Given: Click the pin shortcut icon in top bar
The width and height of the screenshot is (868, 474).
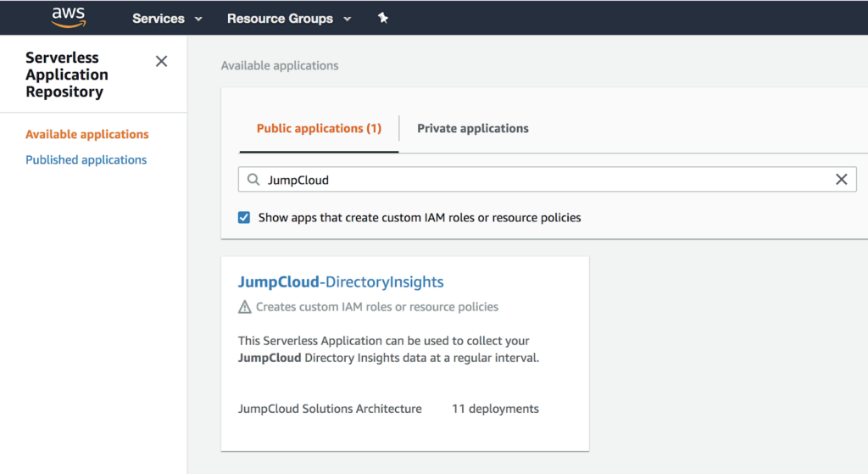Looking at the screenshot, I should [383, 18].
